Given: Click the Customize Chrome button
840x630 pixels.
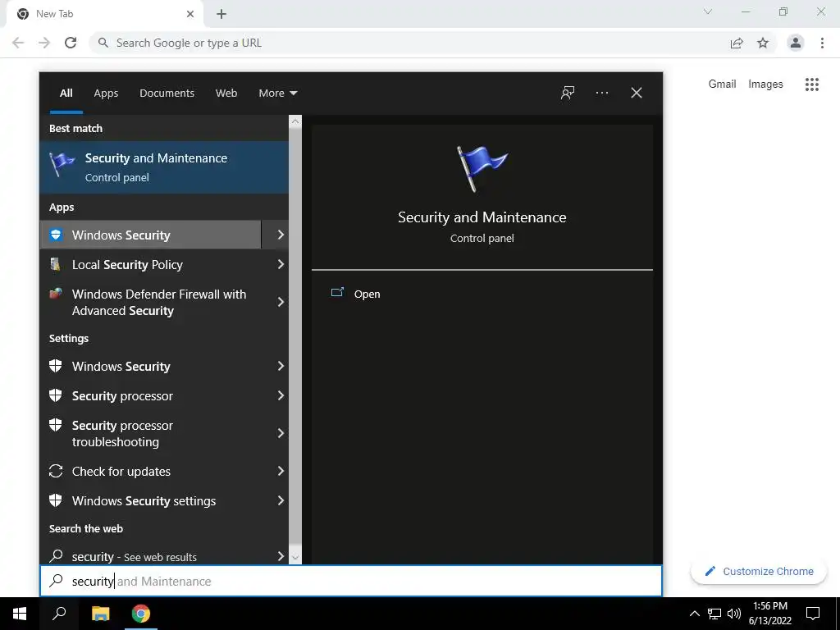Looking at the screenshot, I should click(759, 572).
